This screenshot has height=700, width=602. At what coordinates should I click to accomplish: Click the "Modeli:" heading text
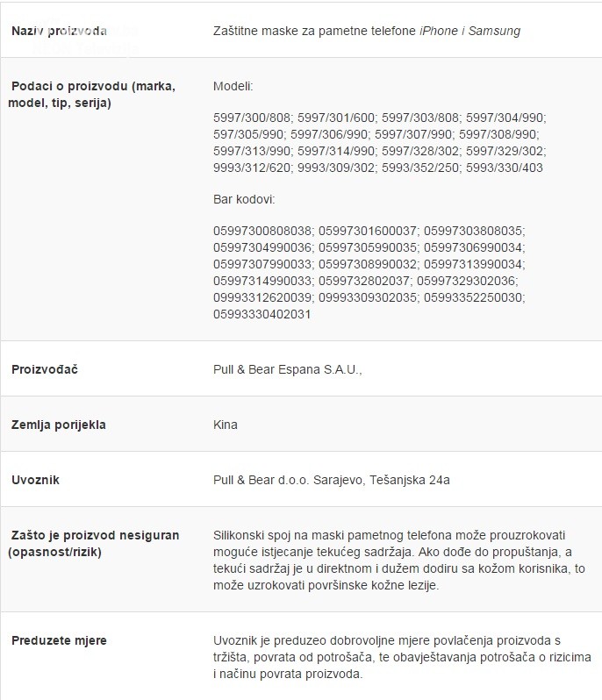tap(233, 88)
